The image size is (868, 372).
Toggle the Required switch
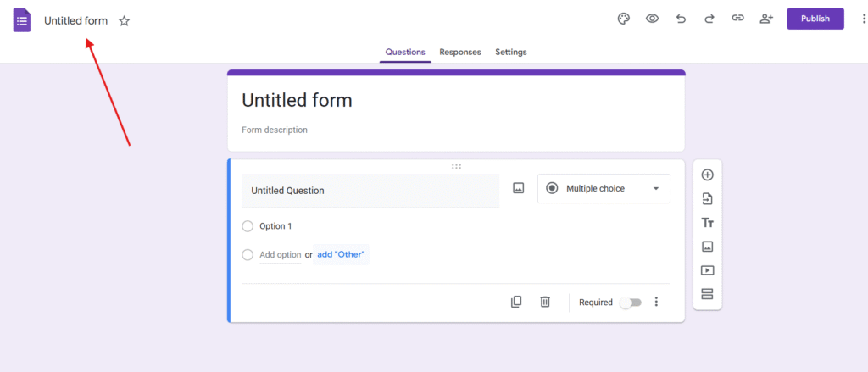tap(630, 303)
